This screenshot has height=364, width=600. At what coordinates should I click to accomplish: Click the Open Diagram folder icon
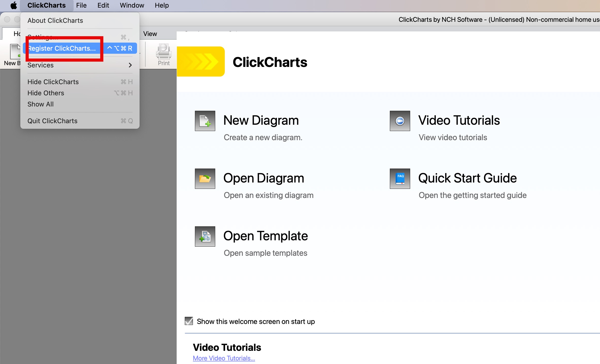coord(205,179)
